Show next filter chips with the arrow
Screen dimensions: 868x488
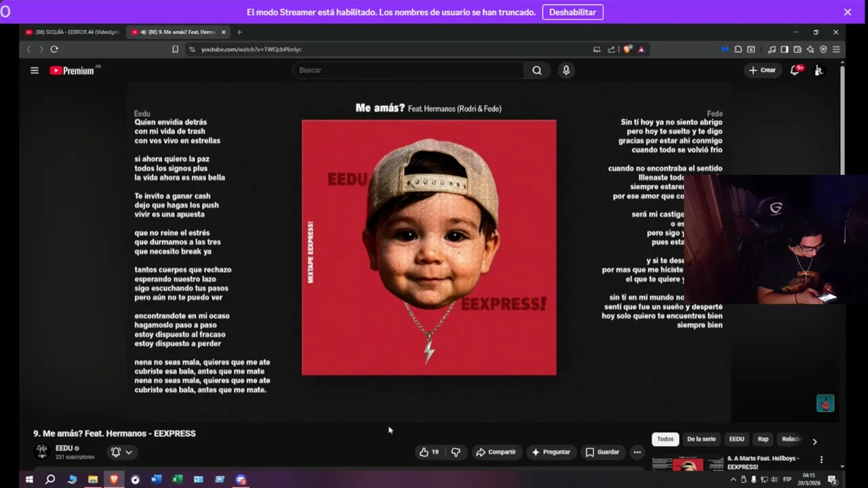point(814,441)
